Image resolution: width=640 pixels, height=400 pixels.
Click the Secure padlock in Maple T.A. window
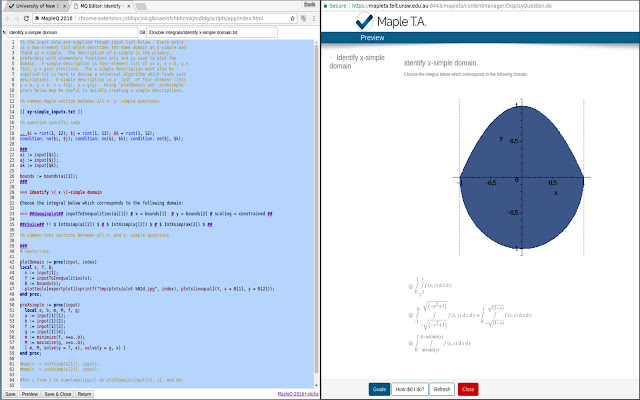pyautogui.click(x=325, y=6)
